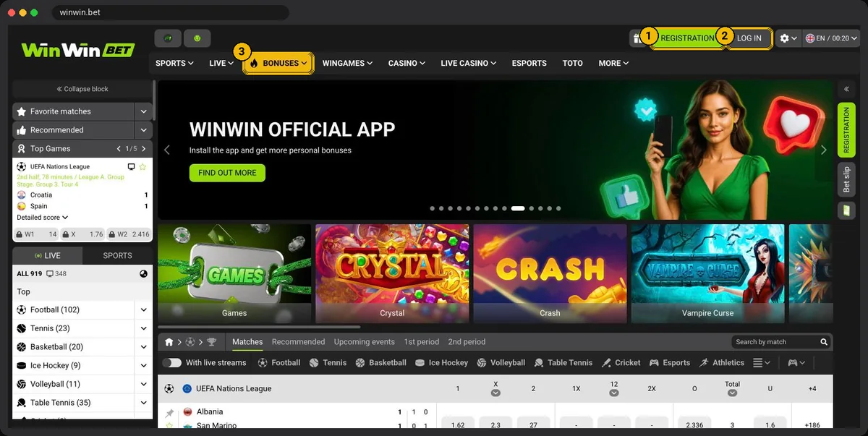This screenshot has height=436, width=868.
Task: Expand the Favorite matches dropdown arrow
Action: point(143,111)
